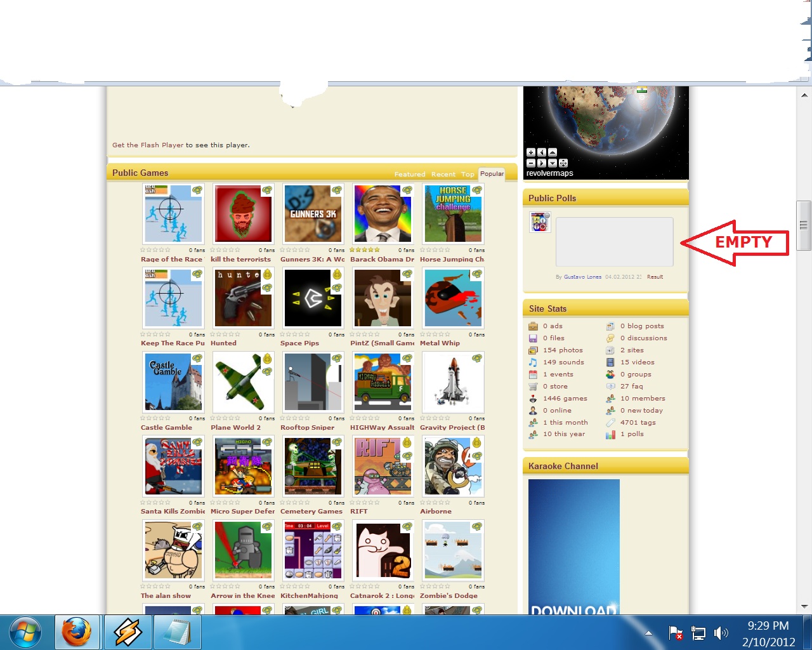The image size is (812, 650).
Task: Open the 1446 games stats link
Action: [565, 399]
